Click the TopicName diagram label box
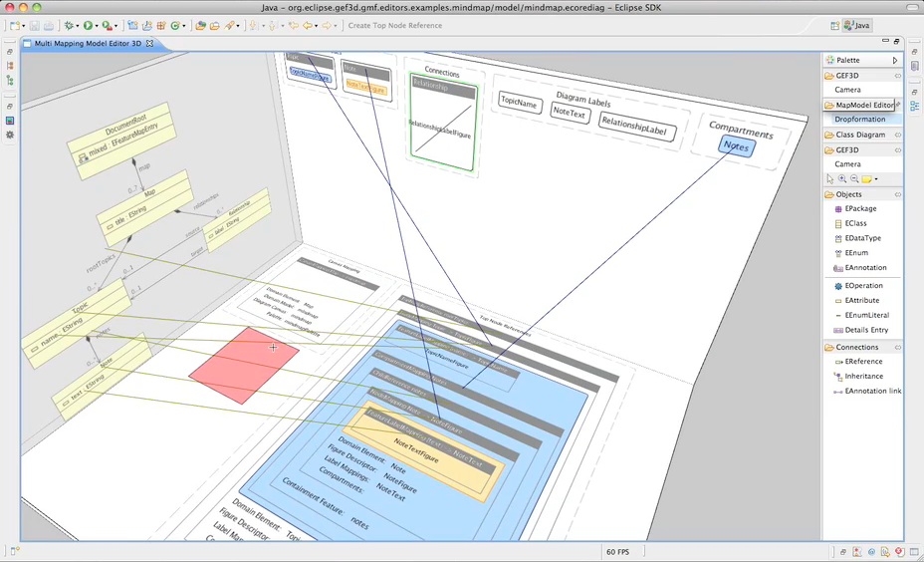This screenshot has height=562, width=924. pyautogui.click(x=519, y=103)
